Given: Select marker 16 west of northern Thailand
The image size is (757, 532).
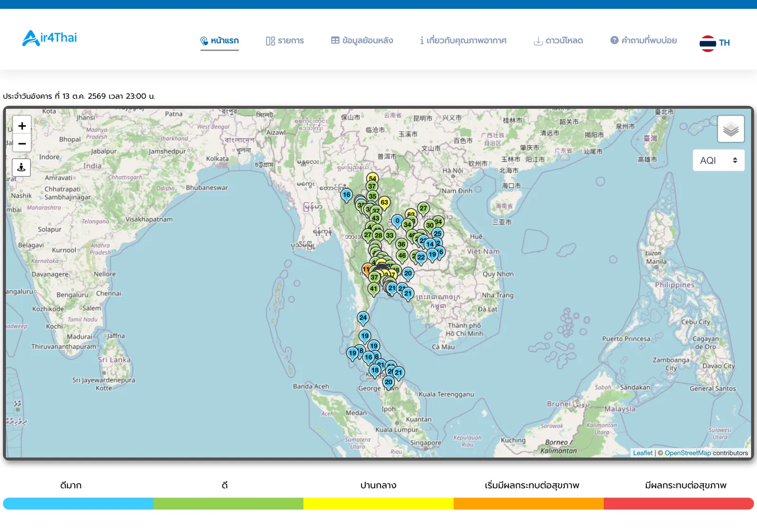Looking at the screenshot, I should 346,195.
